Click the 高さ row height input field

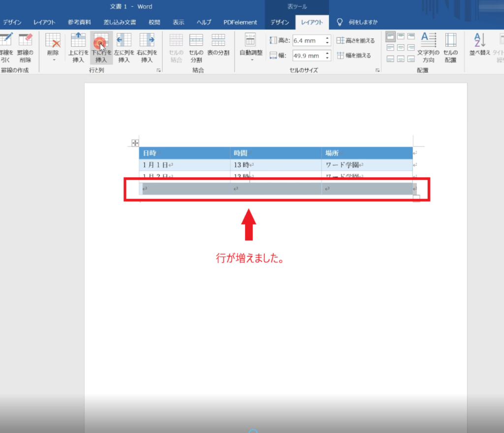[308, 41]
